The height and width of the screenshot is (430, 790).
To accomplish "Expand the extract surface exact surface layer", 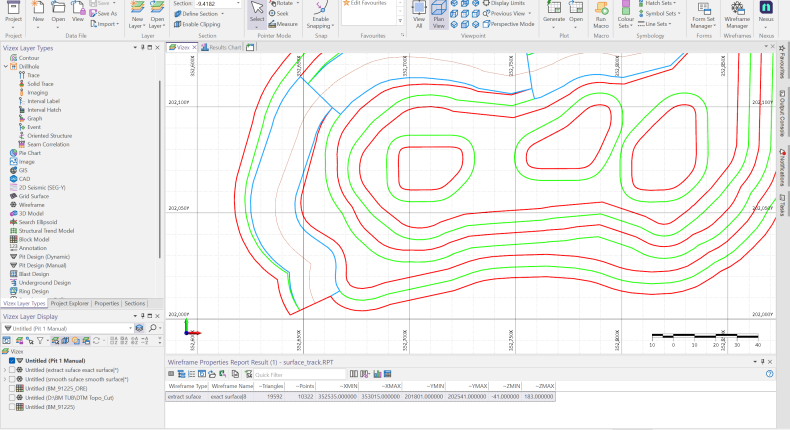I will 5,370.
